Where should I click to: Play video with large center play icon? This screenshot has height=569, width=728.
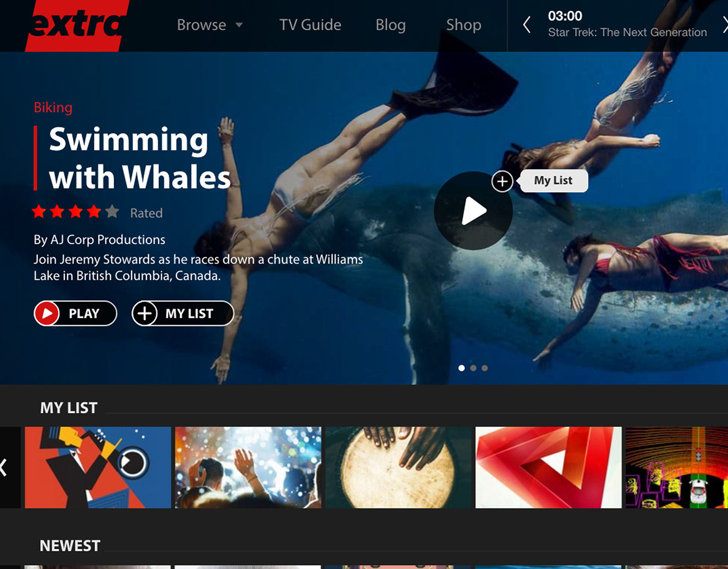click(x=473, y=211)
